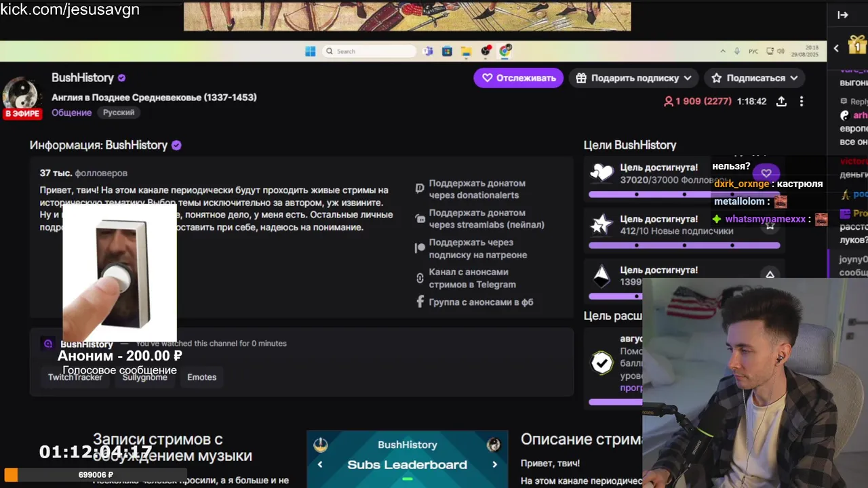Click the share upload icon next to the stream uptime
Screen dimensions: 868x488
point(781,101)
